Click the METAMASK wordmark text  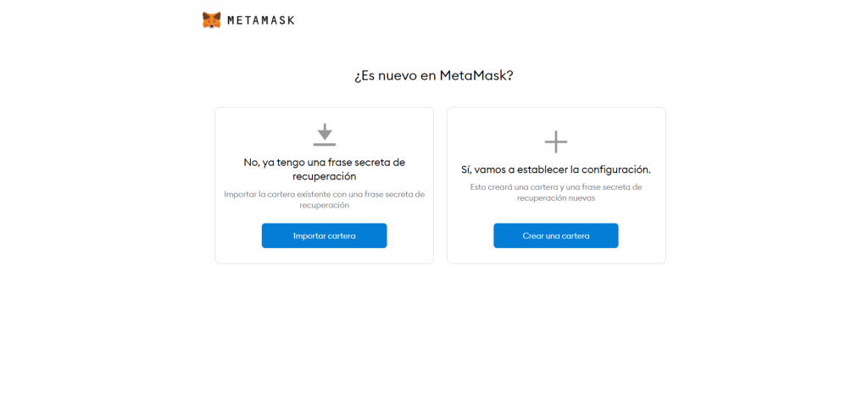pos(261,20)
